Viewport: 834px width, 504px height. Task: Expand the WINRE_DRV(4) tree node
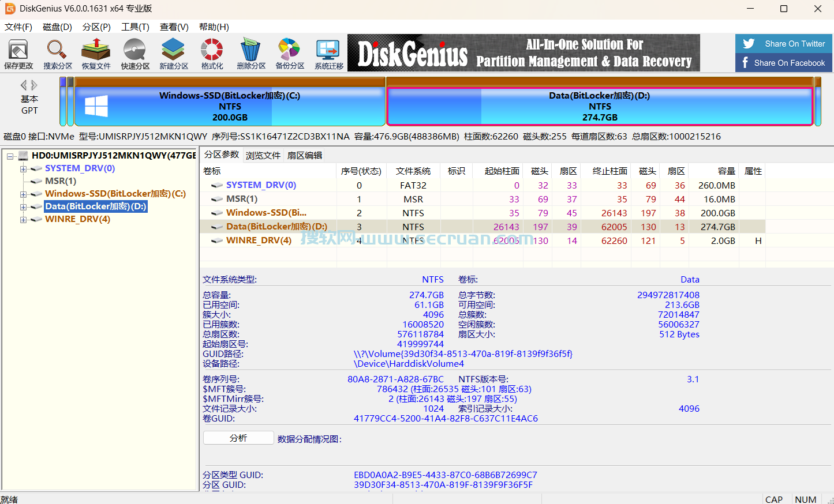[x=23, y=219]
